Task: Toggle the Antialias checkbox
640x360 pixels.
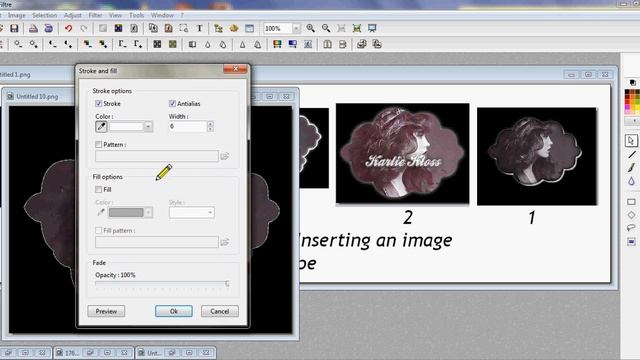Action: point(172,104)
